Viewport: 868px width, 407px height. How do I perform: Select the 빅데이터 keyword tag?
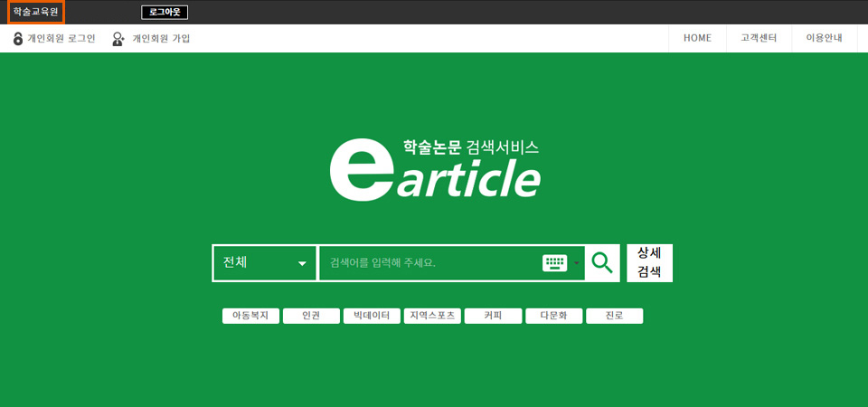pyautogui.click(x=372, y=317)
